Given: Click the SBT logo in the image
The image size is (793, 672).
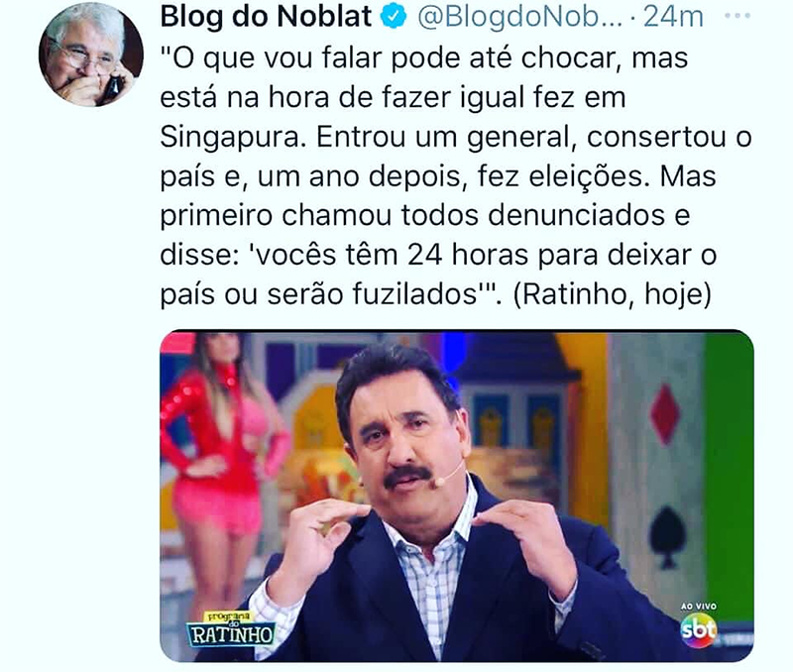Looking at the screenshot, I should click(x=699, y=630).
